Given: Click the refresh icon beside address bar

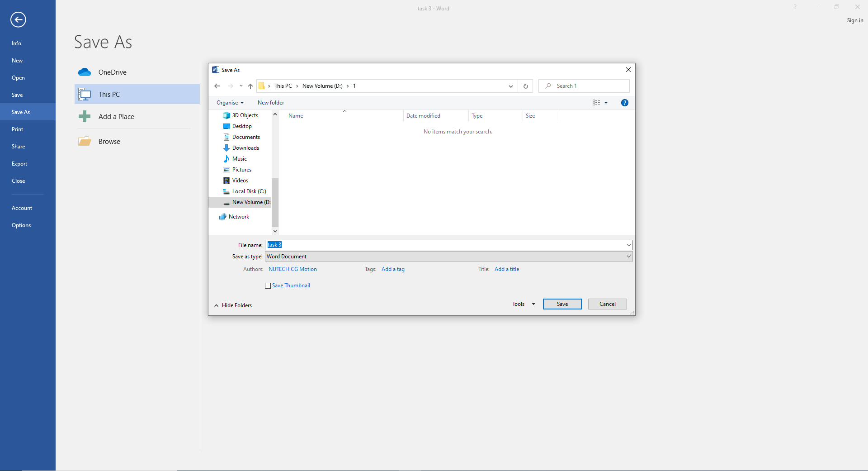Looking at the screenshot, I should tap(525, 86).
